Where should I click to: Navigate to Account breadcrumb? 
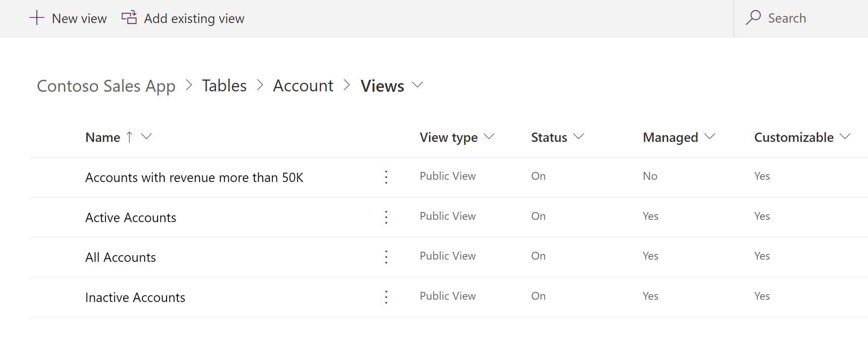click(303, 86)
